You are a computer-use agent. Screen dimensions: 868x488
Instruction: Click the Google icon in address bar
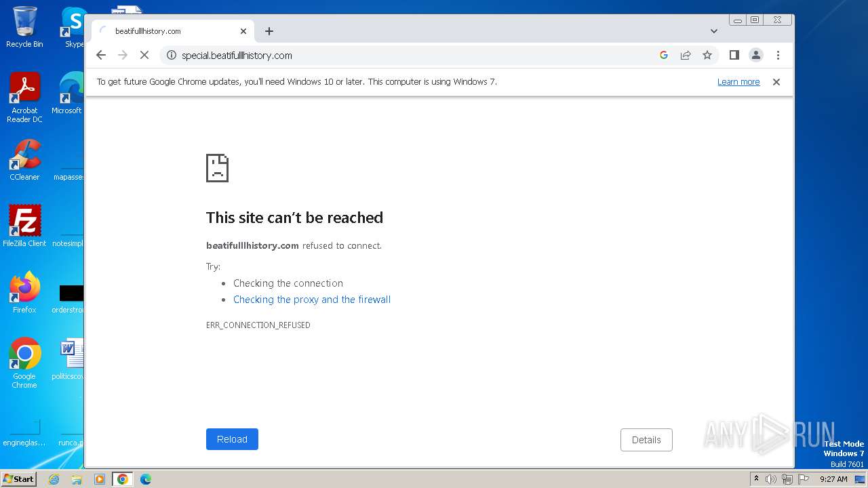[x=664, y=56]
